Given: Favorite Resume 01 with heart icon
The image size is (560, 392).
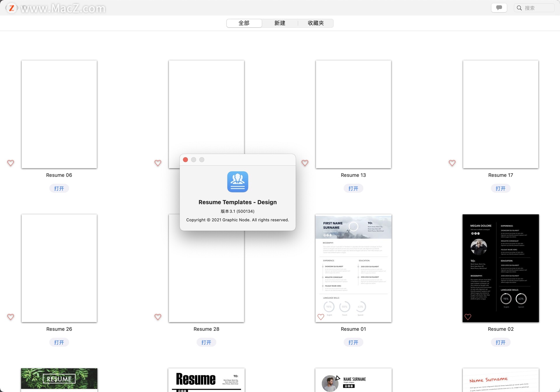Looking at the screenshot, I should pos(321,317).
